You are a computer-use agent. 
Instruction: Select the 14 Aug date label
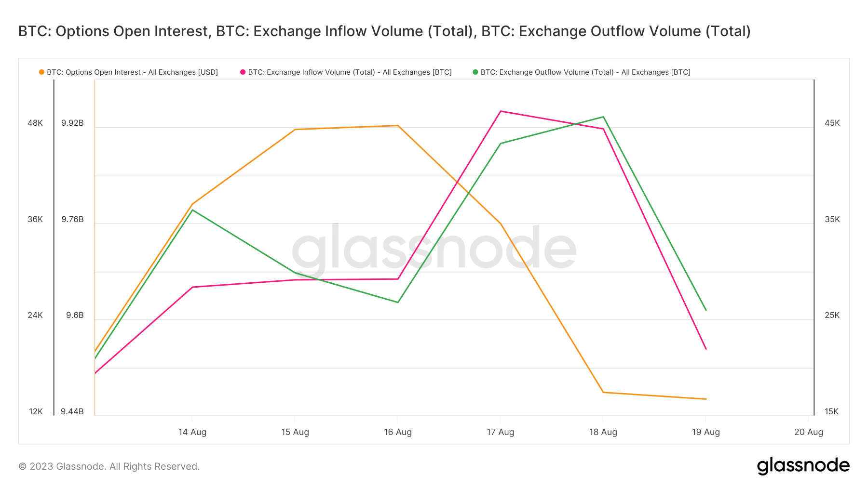click(192, 432)
